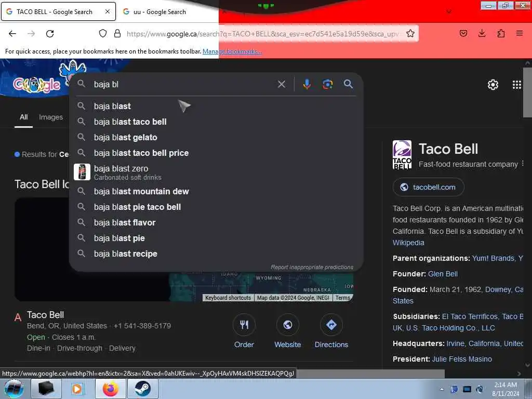532x399 pixels.
Task: Open the tacobell.com link button
Action: 428,187
